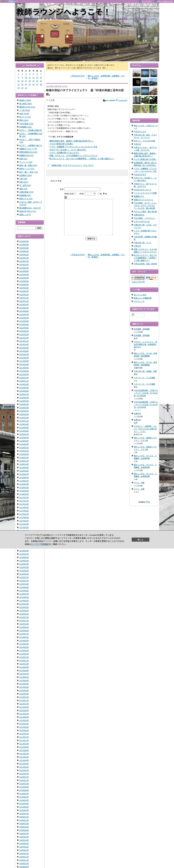Click calendar date 31

[x=26, y=88]
